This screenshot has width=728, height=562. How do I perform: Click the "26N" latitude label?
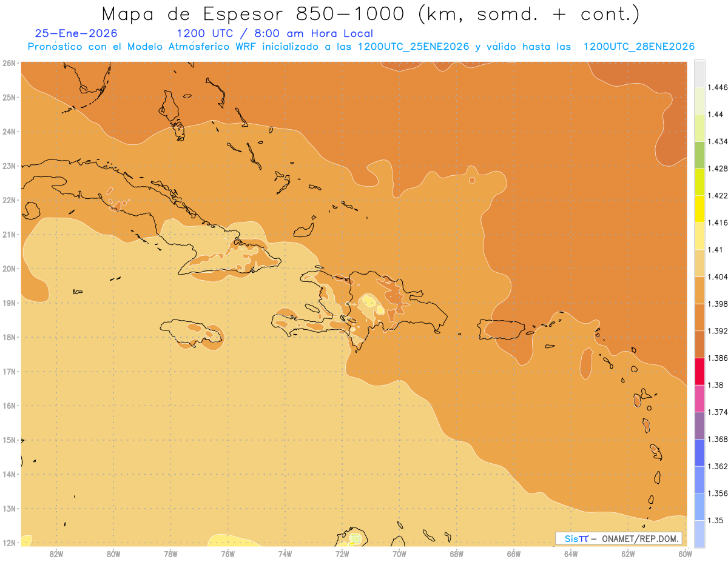9,63
